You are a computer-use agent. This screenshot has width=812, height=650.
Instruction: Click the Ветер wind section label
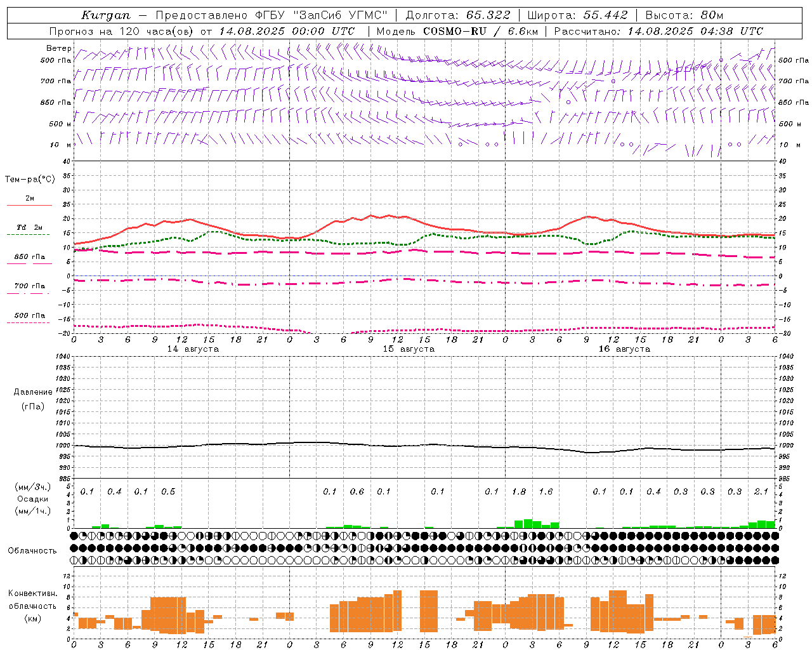pos(59,48)
